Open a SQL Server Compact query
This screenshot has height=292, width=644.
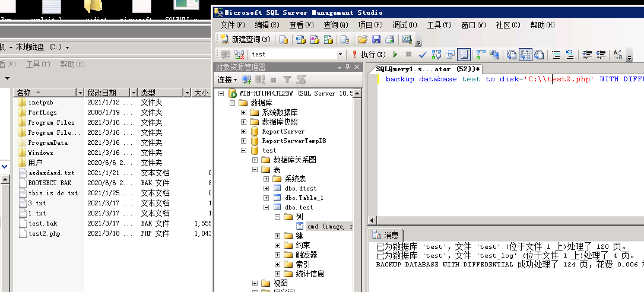point(345,39)
